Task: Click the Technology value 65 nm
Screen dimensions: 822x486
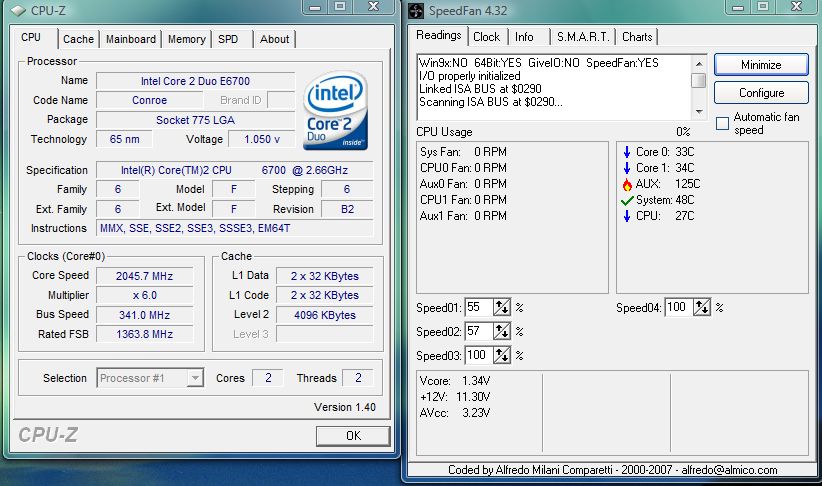Action: point(125,139)
